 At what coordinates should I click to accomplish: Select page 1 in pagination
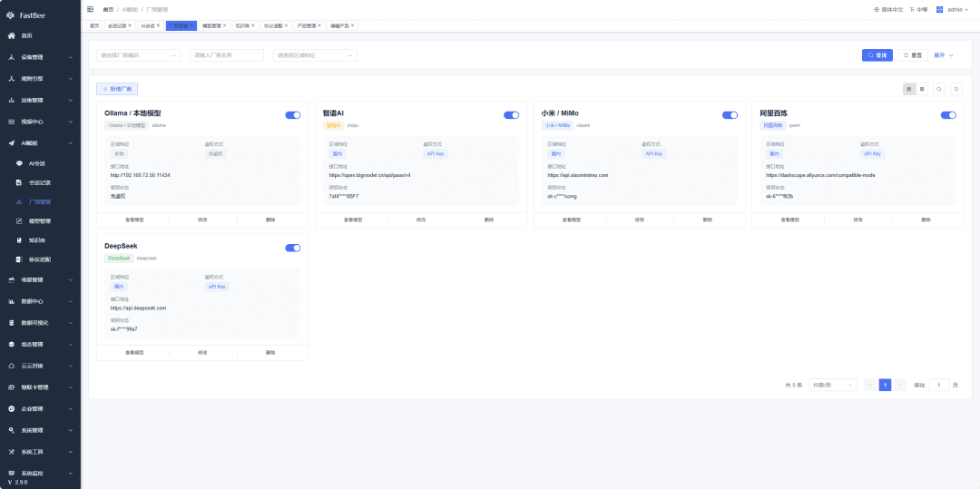tap(885, 386)
